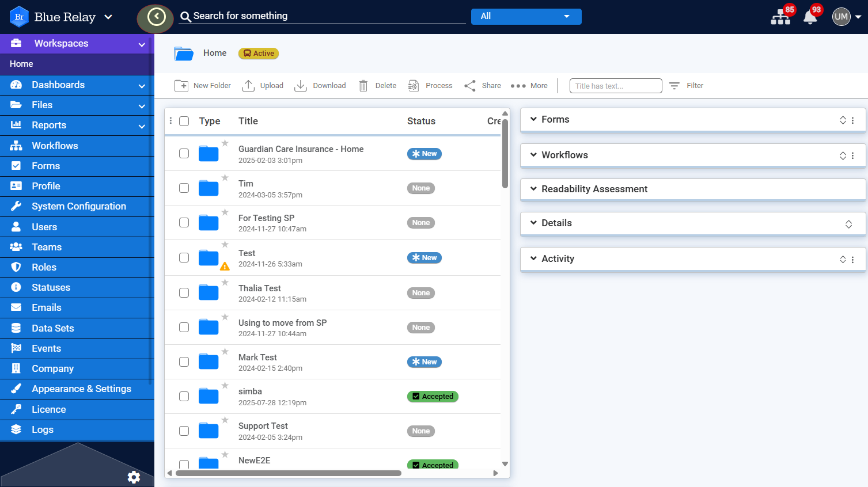Click the New Folder toolbar icon
868x487 pixels.
tap(181, 86)
